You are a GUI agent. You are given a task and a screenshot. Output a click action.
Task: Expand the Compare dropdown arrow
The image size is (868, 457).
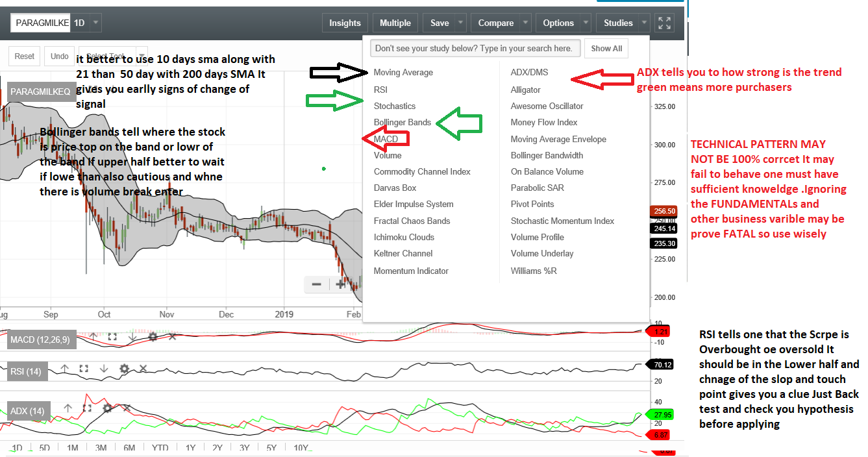click(525, 23)
